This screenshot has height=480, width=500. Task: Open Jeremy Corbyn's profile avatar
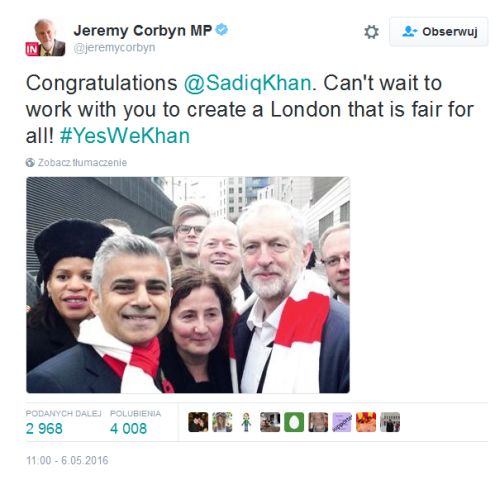click(x=46, y=37)
